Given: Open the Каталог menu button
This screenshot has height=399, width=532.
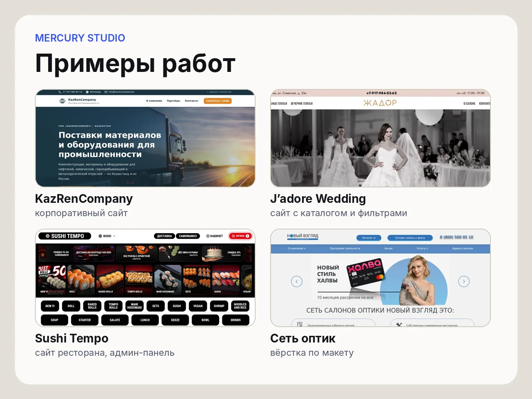Looking at the screenshot, I should coord(369,238).
